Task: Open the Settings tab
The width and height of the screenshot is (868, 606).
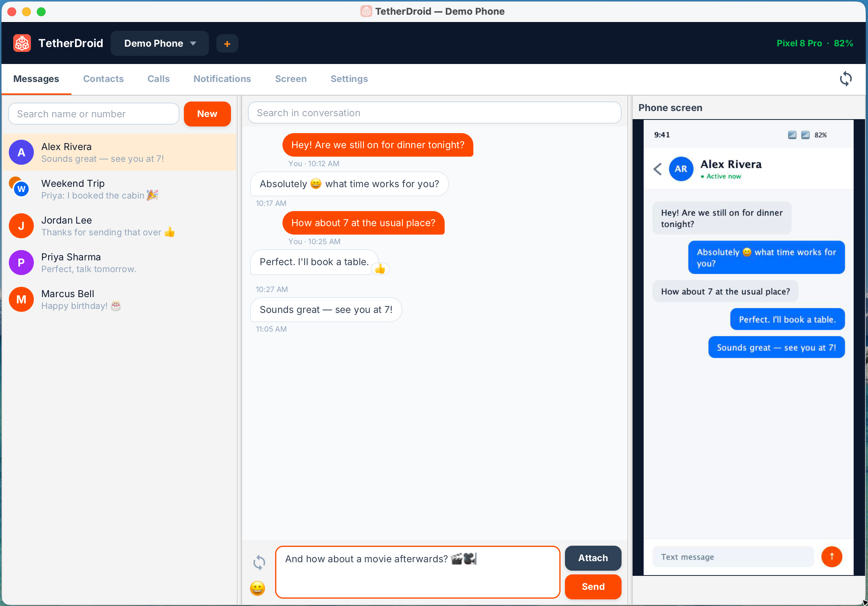Action: pyautogui.click(x=349, y=79)
